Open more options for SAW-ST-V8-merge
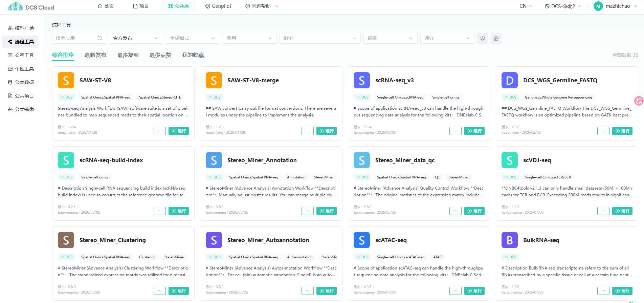Image resolution: width=644 pixels, height=303 pixels. [308, 131]
